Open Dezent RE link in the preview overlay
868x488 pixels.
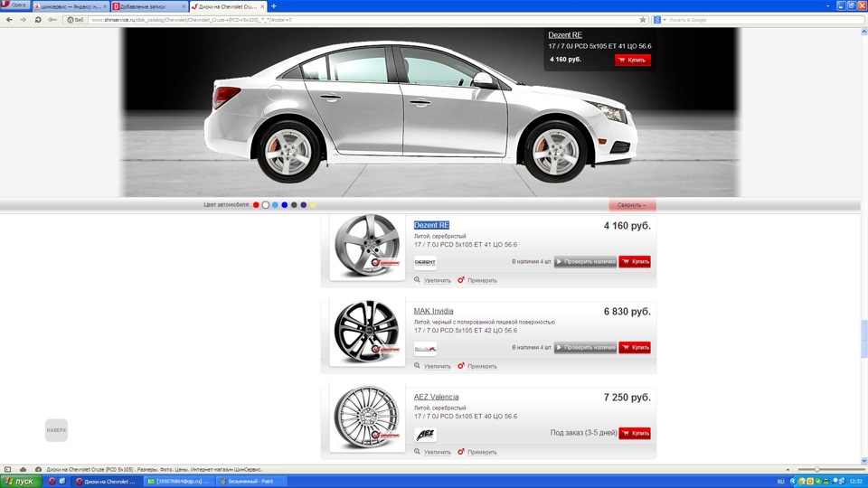tap(564, 35)
